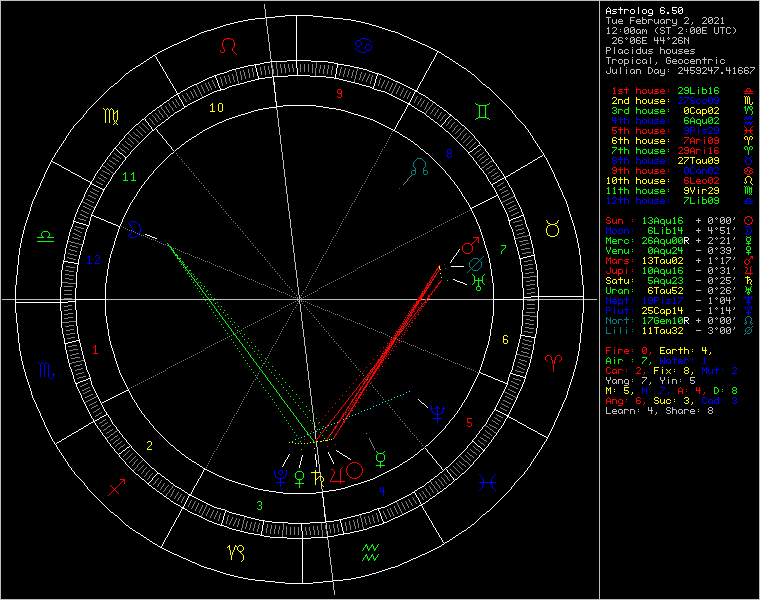Click the 'Merc: 26Aqu00R' row
This screenshot has height=600, width=760.
click(x=679, y=241)
